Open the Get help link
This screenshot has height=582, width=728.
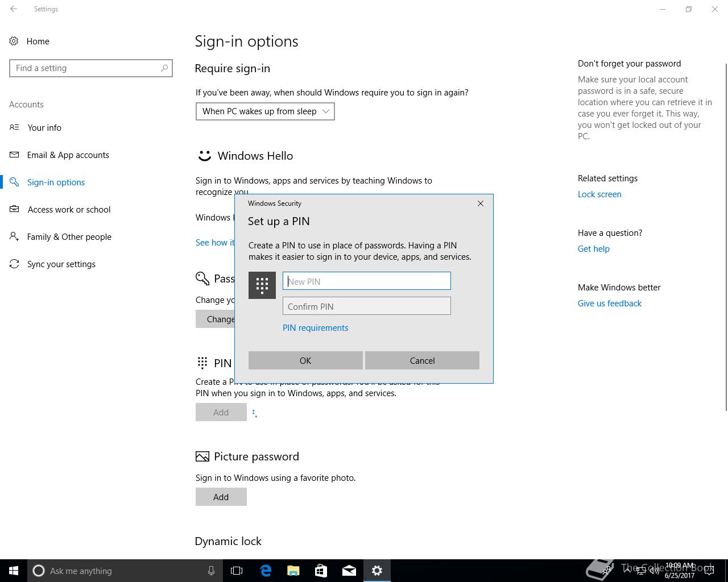(594, 249)
